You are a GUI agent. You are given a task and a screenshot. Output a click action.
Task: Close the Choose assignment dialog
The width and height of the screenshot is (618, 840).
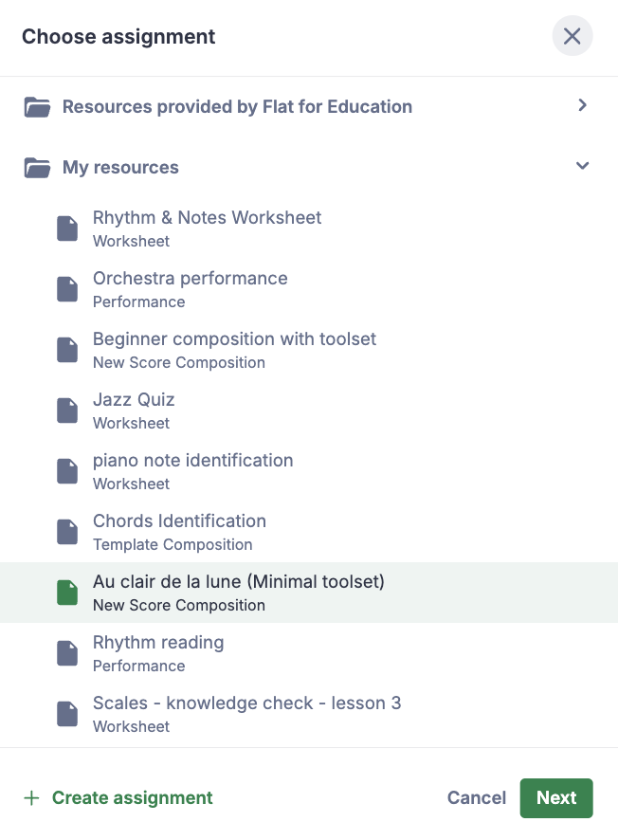point(573,37)
